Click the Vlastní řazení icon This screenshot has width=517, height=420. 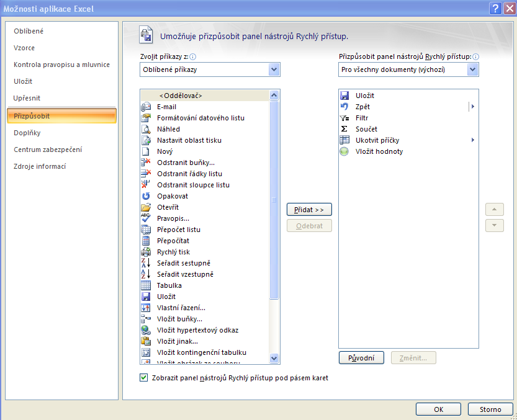click(146, 308)
